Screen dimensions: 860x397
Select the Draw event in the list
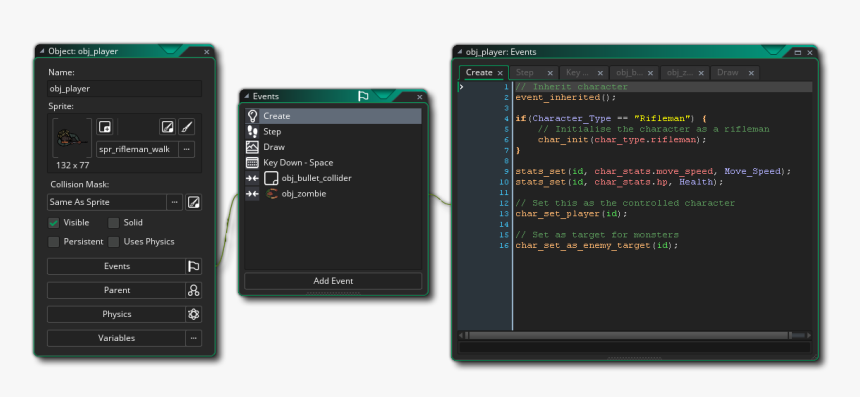(x=333, y=147)
